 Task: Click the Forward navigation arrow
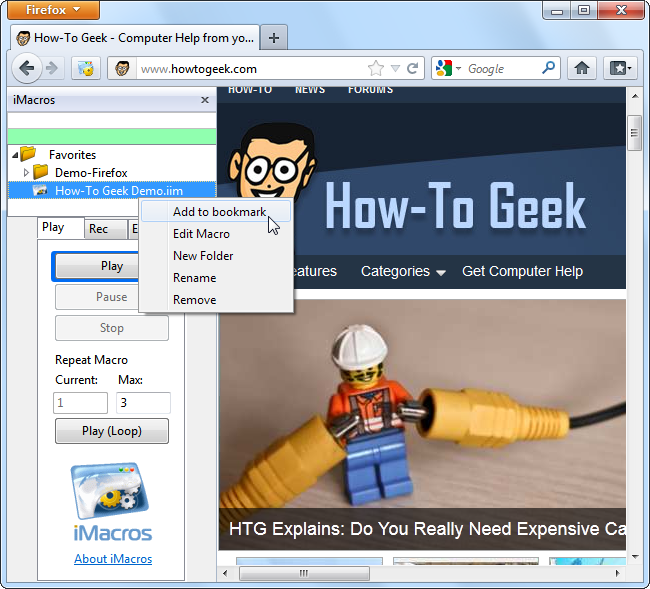pyautogui.click(x=52, y=68)
